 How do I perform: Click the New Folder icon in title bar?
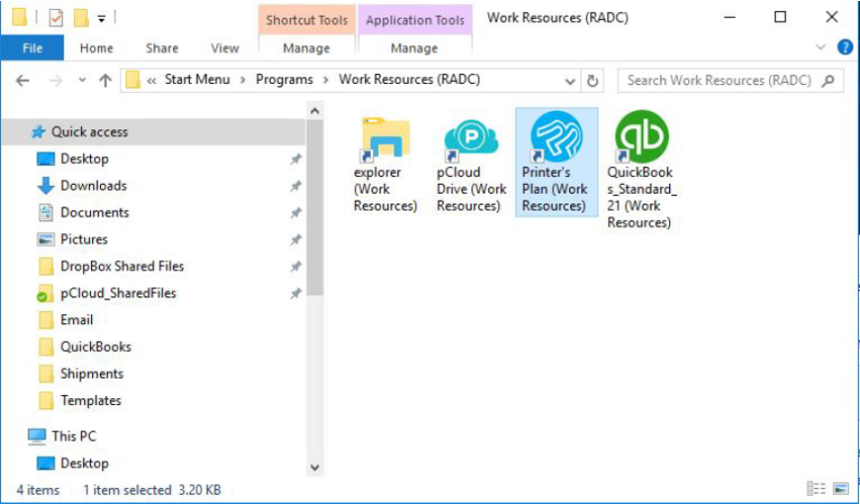pyautogui.click(x=81, y=18)
